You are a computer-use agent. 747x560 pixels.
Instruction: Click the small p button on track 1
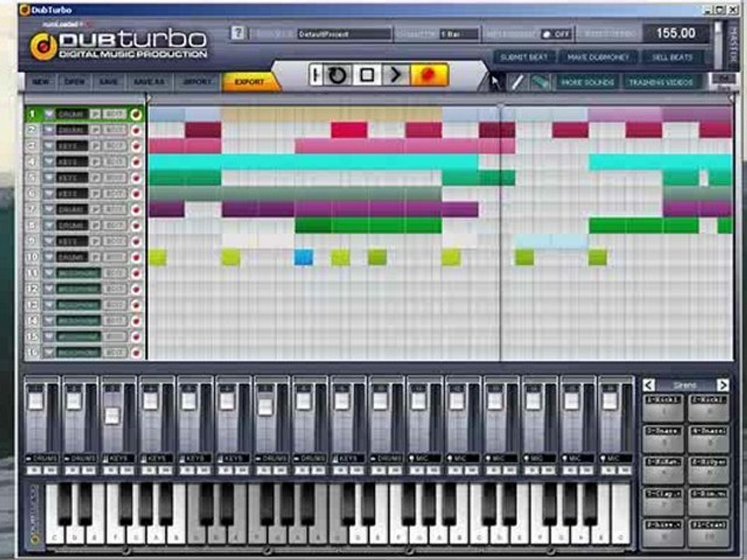(95, 114)
